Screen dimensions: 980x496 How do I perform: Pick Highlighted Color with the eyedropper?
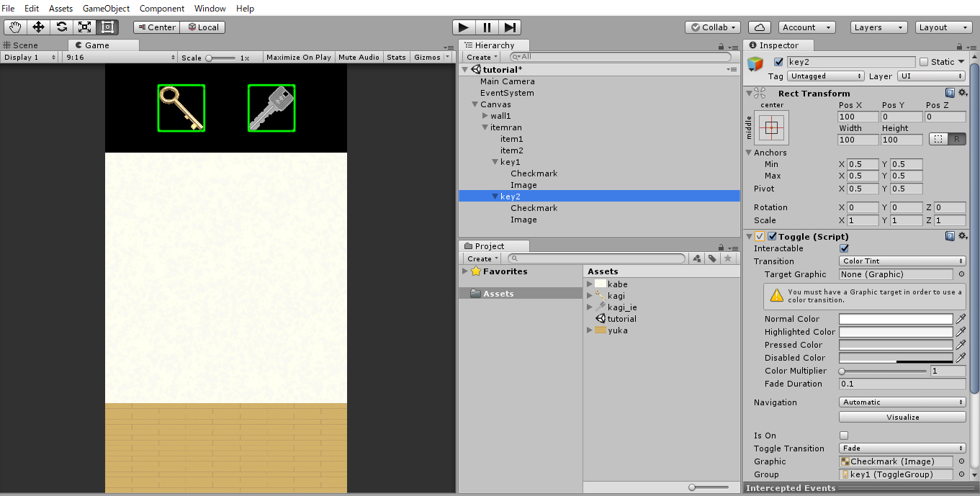tap(961, 332)
